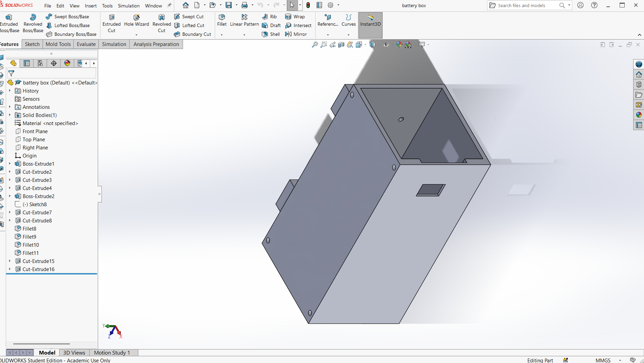Screen dimensions: 644x363
Task: Select the Boundary Cut tool
Action: pyautogui.click(x=192, y=34)
